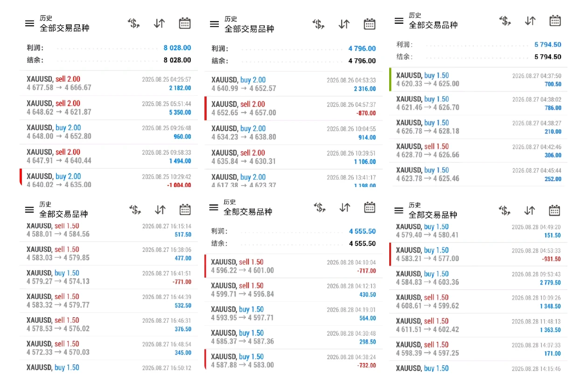The width and height of the screenshot is (588, 376).
Task: Open hamburger menu in the 8 028.00 profit panel
Action: [x=29, y=23]
